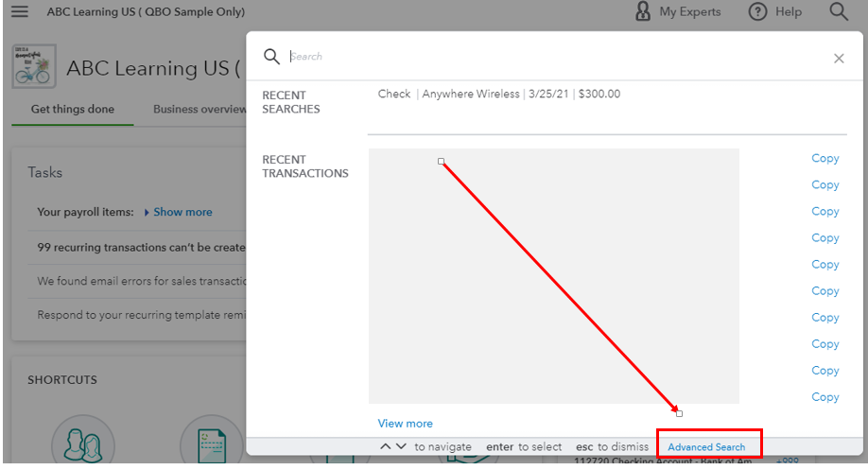Image resolution: width=868 pixels, height=470 pixels.
Task: Click the company logo bicycle image
Action: point(34,66)
